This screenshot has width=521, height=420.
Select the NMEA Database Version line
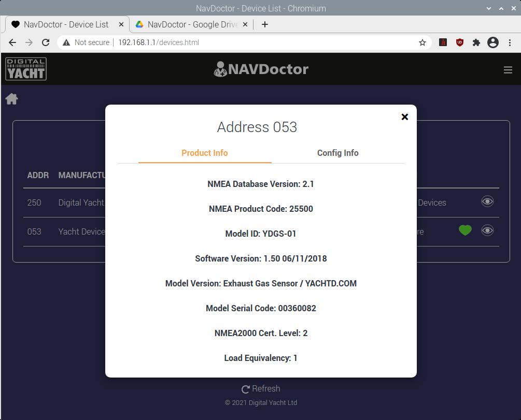[261, 184]
